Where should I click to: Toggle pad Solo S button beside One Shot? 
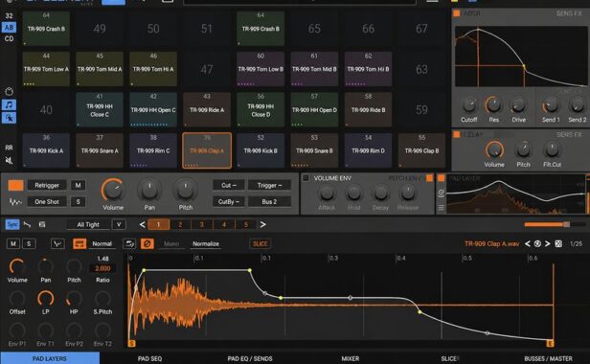tap(78, 202)
